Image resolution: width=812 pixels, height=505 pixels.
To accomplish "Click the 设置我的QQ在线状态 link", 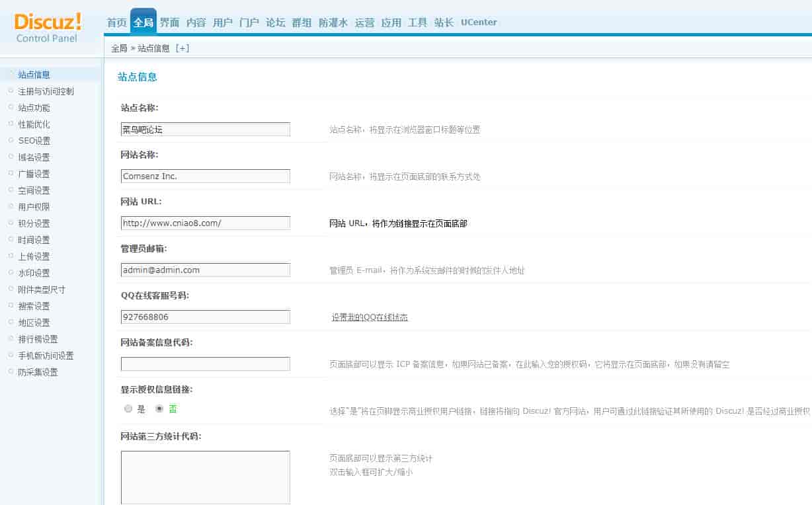I will (370, 317).
